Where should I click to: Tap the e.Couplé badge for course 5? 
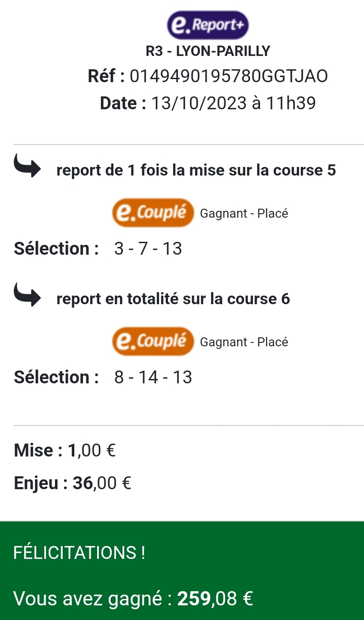tap(153, 213)
